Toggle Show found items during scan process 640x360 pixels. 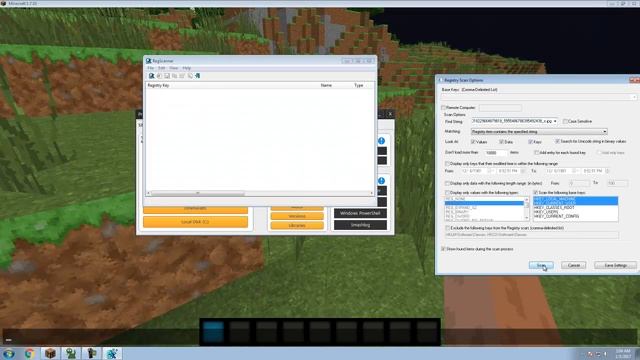click(x=443, y=249)
